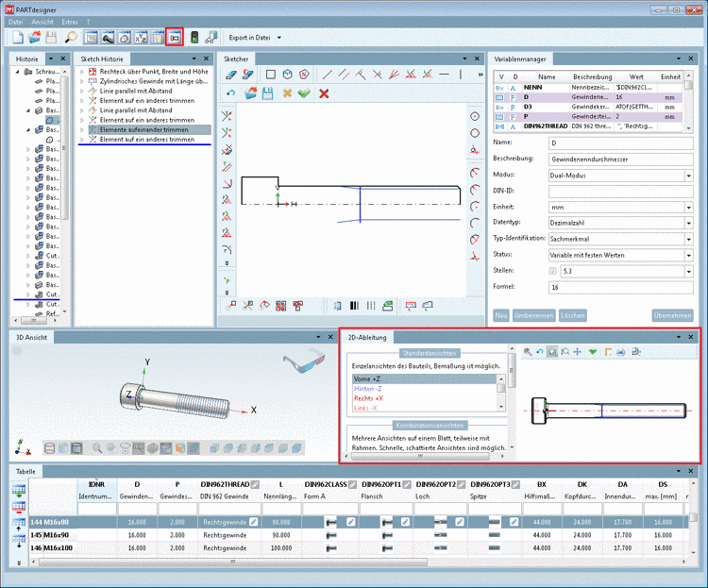708x588 pixels.
Task: Open the Einheit dropdown
Action: click(x=688, y=208)
